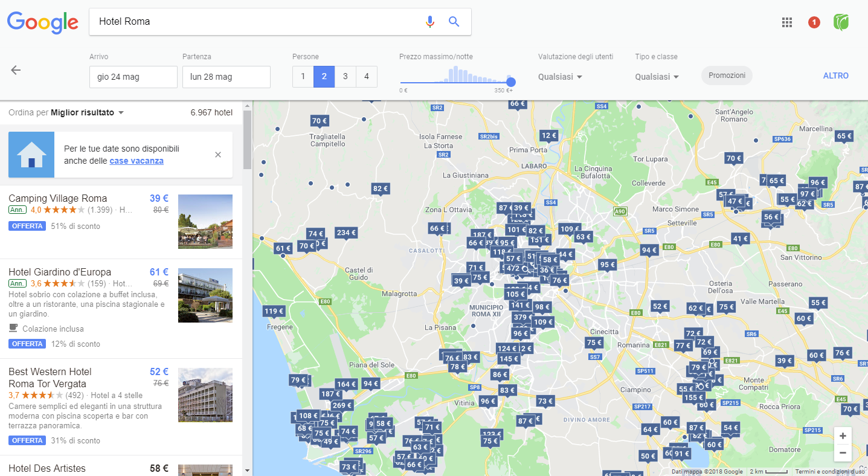Select the 145 € map price marker
This screenshot has width=868, height=476.
click(509, 359)
